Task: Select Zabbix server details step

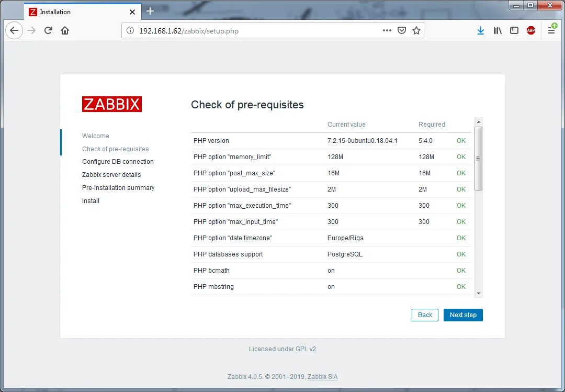Action: coord(111,175)
